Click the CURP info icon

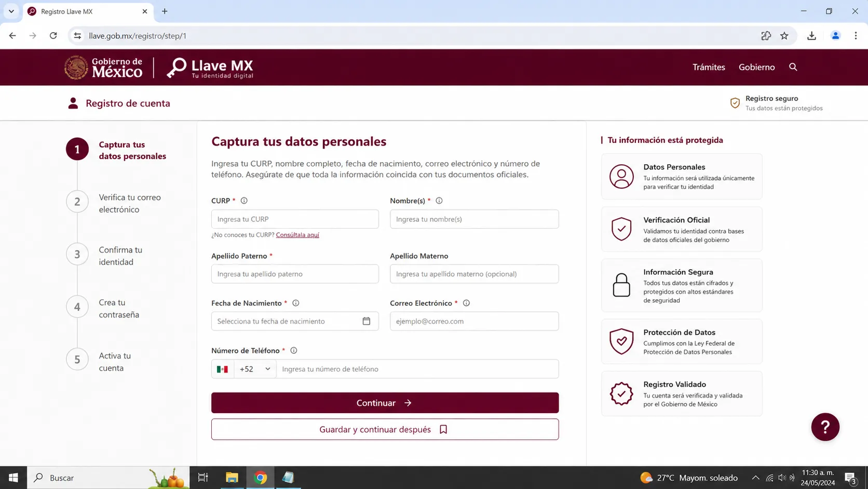244,201
